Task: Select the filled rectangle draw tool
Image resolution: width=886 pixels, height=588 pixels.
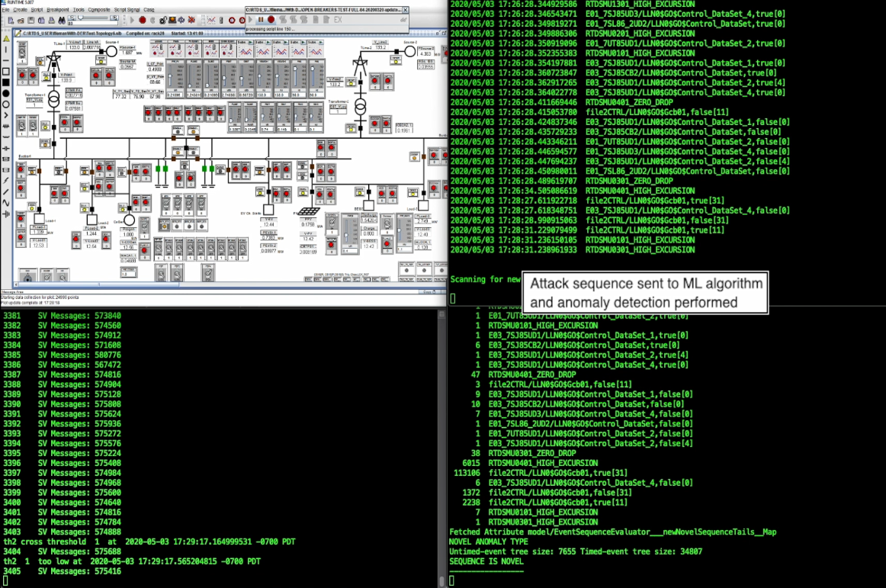Action: 6,82
